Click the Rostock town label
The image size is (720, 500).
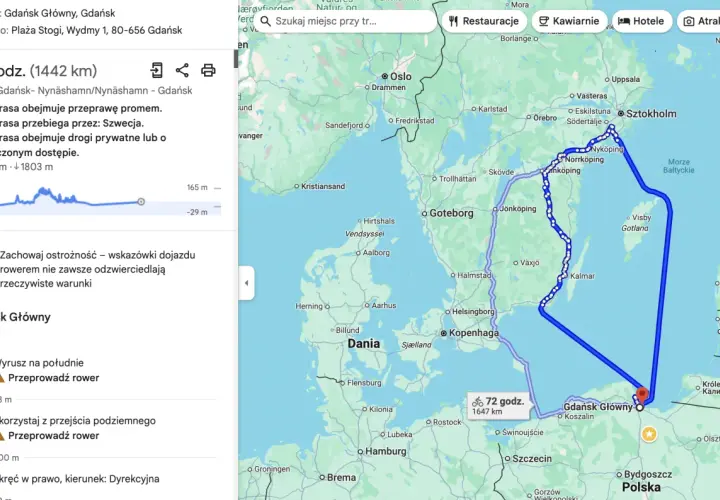coord(447,422)
